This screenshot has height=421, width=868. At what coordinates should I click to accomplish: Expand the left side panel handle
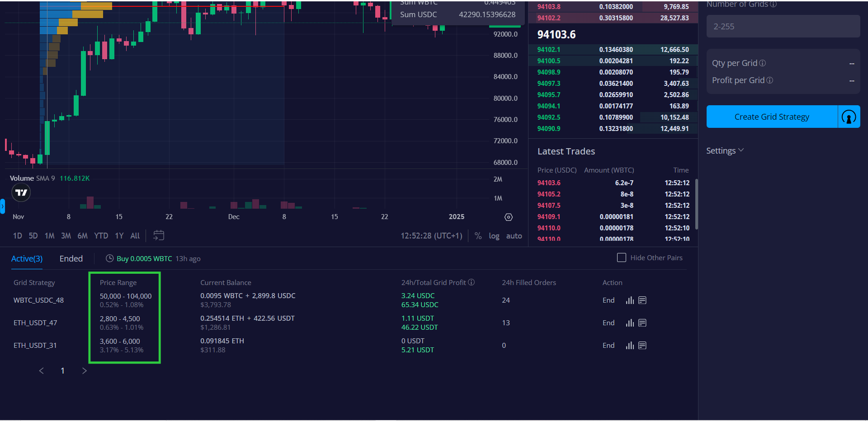(2, 206)
